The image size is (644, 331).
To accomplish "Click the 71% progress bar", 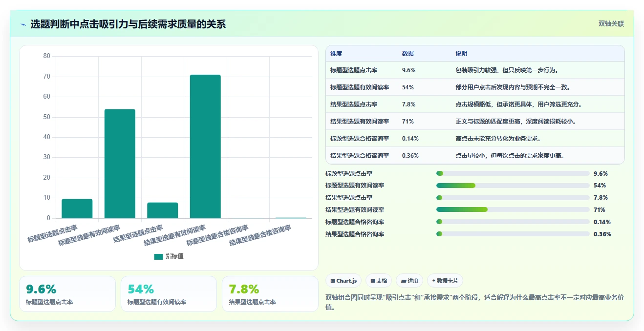I will coord(513,210).
